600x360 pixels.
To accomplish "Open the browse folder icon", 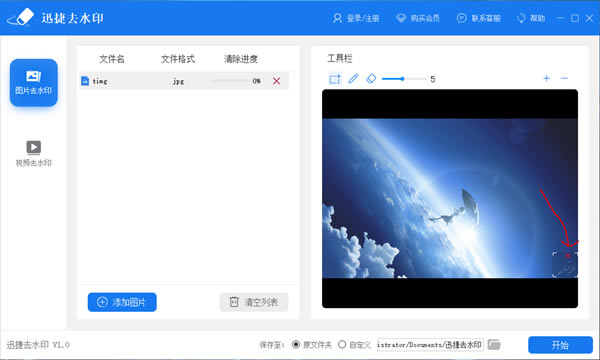I will [494, 345].
